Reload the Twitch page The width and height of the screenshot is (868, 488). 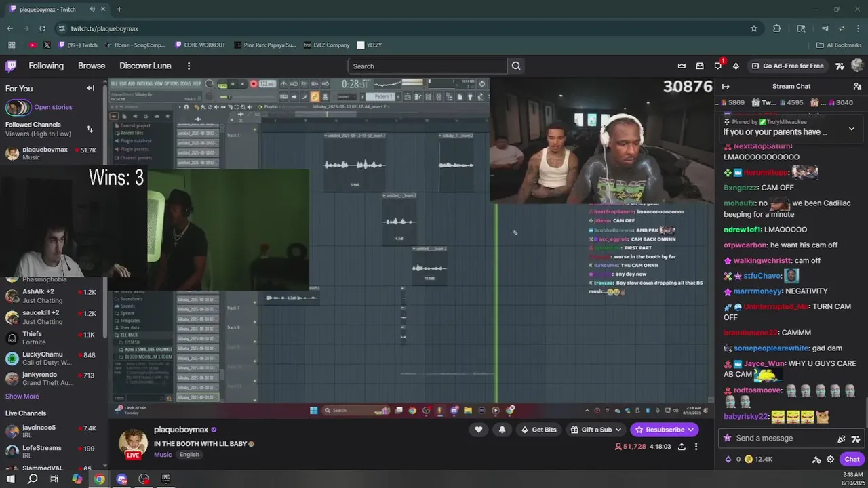[42, 28]
